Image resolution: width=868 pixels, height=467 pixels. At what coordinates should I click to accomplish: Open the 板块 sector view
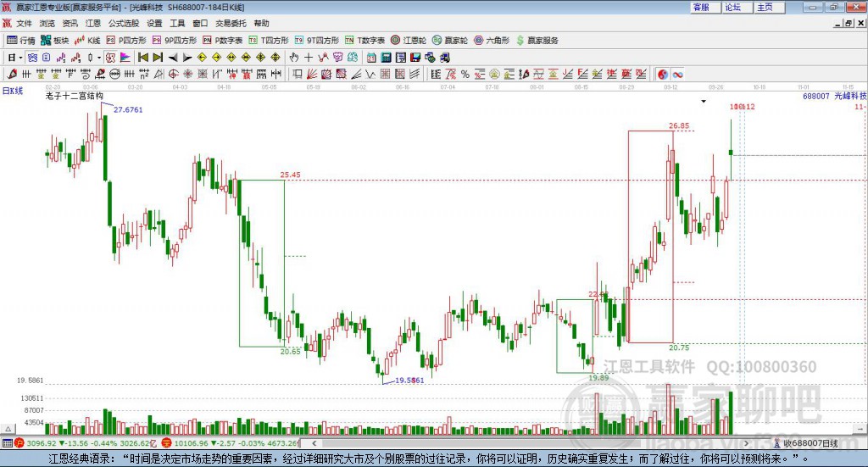pyautogui.click(x=55, y=41)
